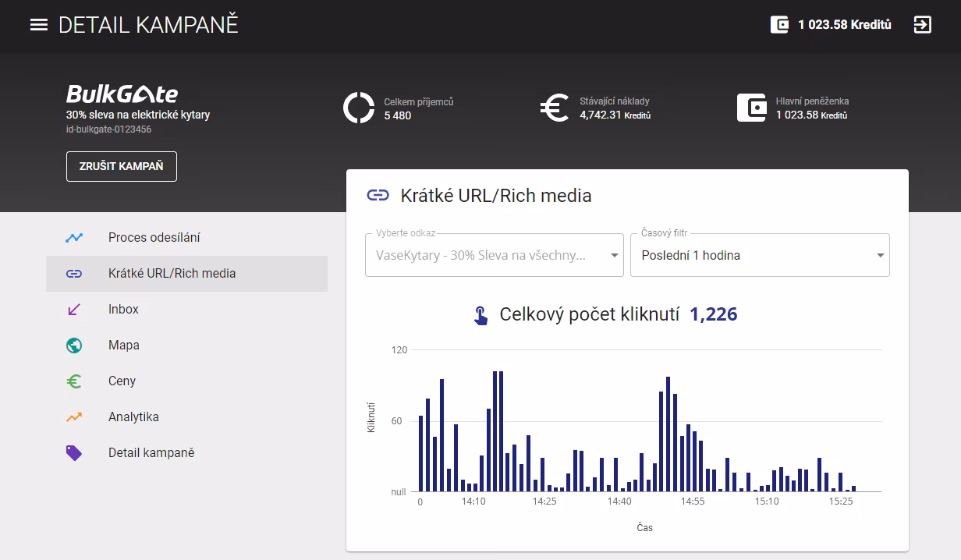Image resolution: width=961 pixels, height=560 pixels.
Task: Click the Vyberte odkaz dropdown arrow
Action: point(614,255)
